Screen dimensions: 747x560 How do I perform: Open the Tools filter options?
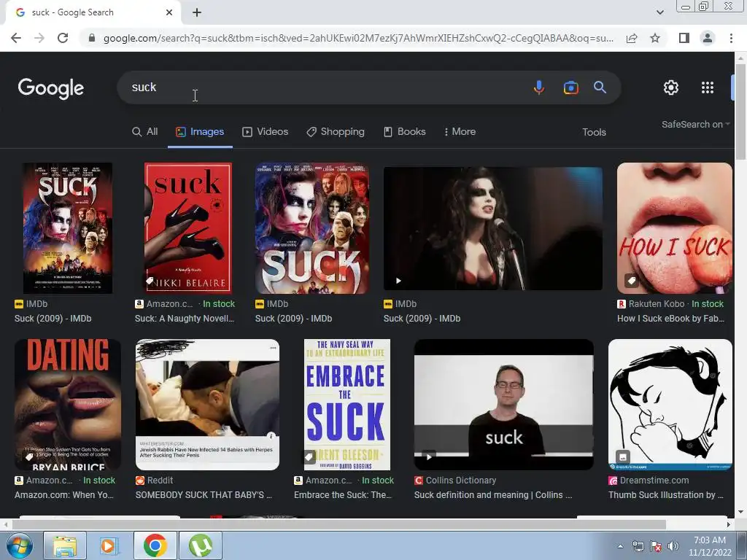[594, 133]
